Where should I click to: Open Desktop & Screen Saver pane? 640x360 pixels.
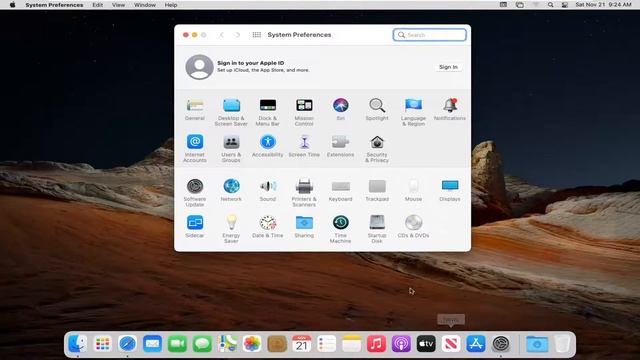click(231, 112)
